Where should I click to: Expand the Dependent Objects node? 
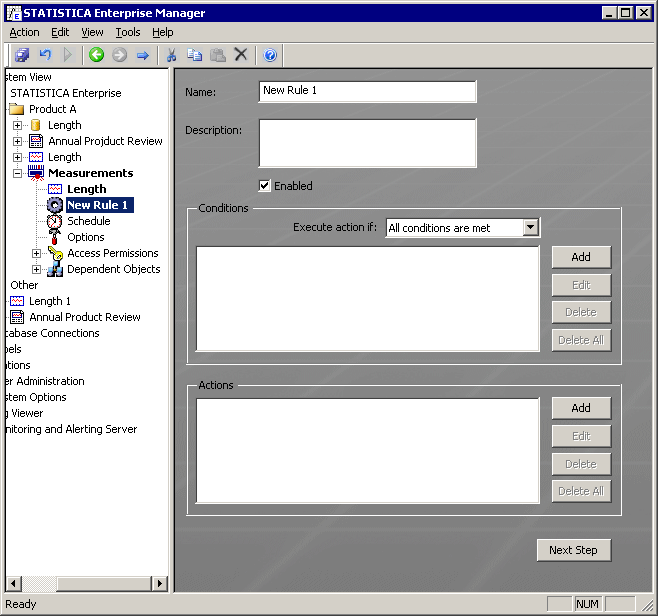[x=37, y=269]
